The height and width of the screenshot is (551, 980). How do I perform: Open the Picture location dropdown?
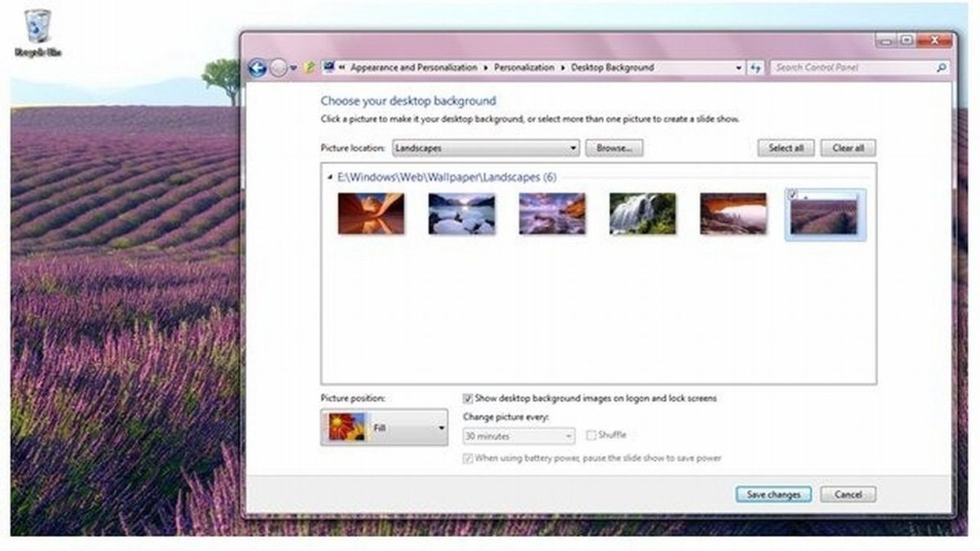tap(574, 148)
